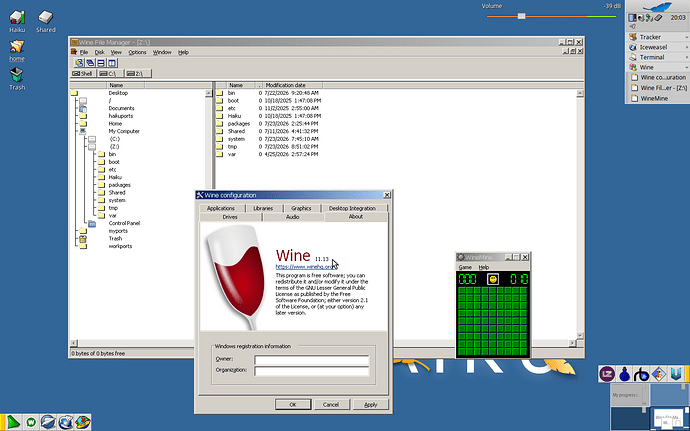Click the 20:03 clock in Deskbar
690x431 pixels.
click(678, 18)
